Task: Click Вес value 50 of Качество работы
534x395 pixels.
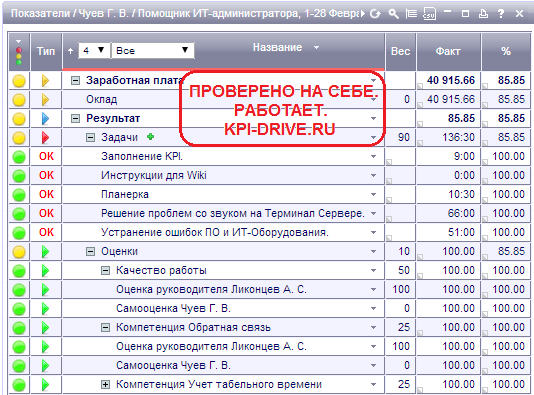Action: point(404,271)
